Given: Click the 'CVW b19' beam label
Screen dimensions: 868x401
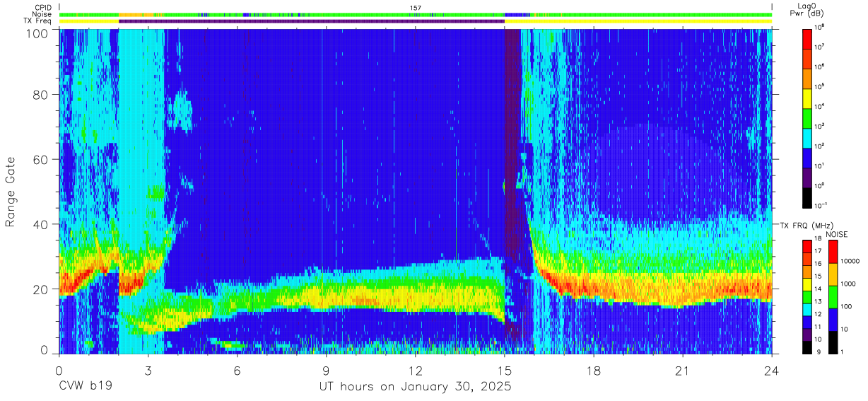Looking at the screenshot, I should 85,388.
